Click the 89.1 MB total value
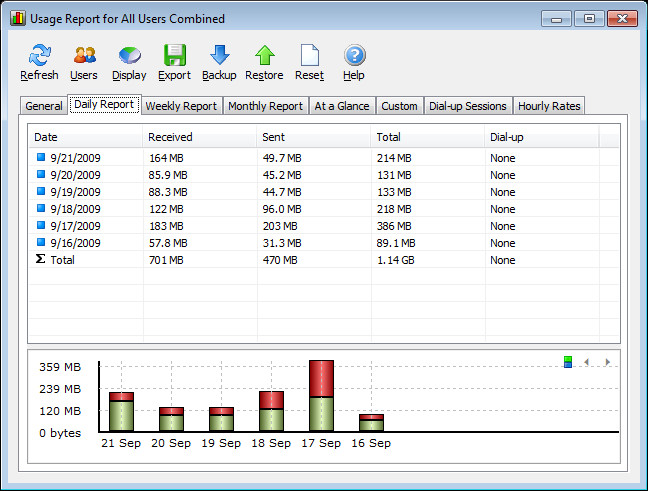This screenshot has height=491, width=648. click(x=396, y=243)
